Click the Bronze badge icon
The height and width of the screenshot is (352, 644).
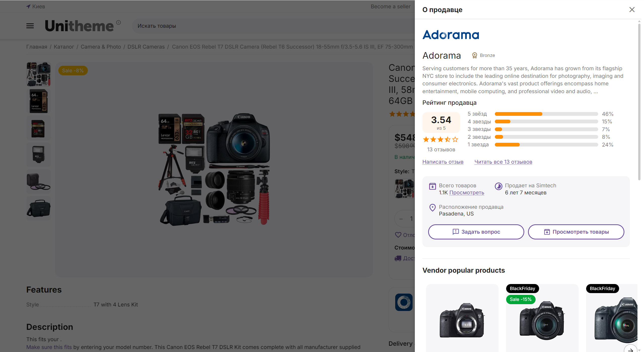474,55
